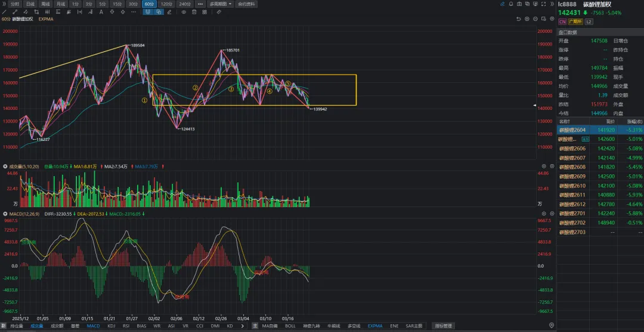This screenshot has width=644, height=332.
Task: Take a chart screenshot with camera icon
Action: click(519, 4)
